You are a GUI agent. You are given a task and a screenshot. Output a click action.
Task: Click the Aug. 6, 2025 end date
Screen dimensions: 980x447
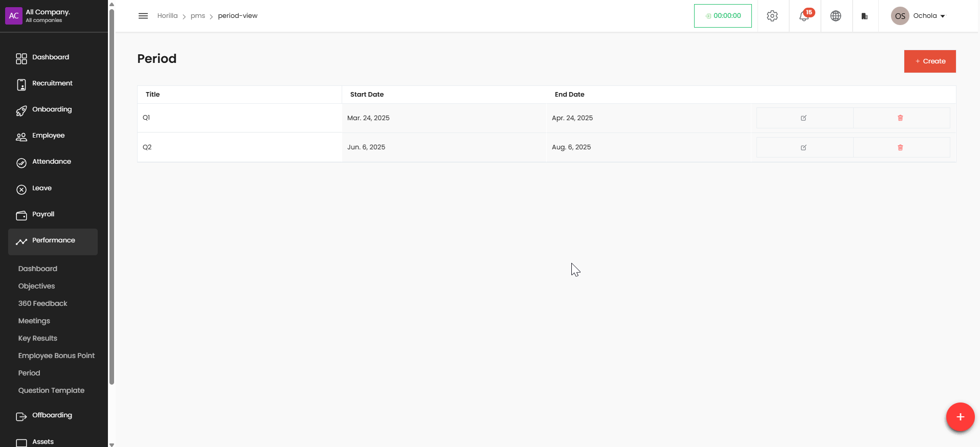tap(571, 147)
